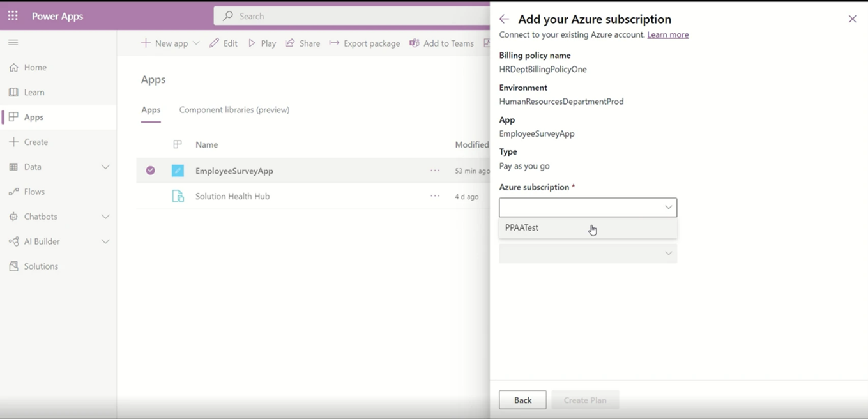Click the Export package icon
The width and height of the screenshot is (868, 419).
point(335,43)
